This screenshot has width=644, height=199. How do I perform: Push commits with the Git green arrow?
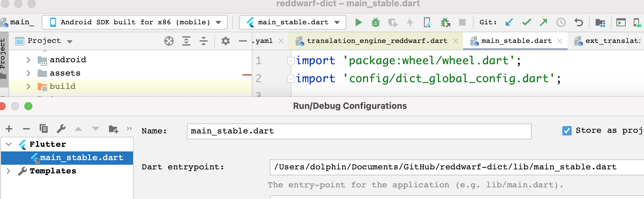(x=544, y=22)
